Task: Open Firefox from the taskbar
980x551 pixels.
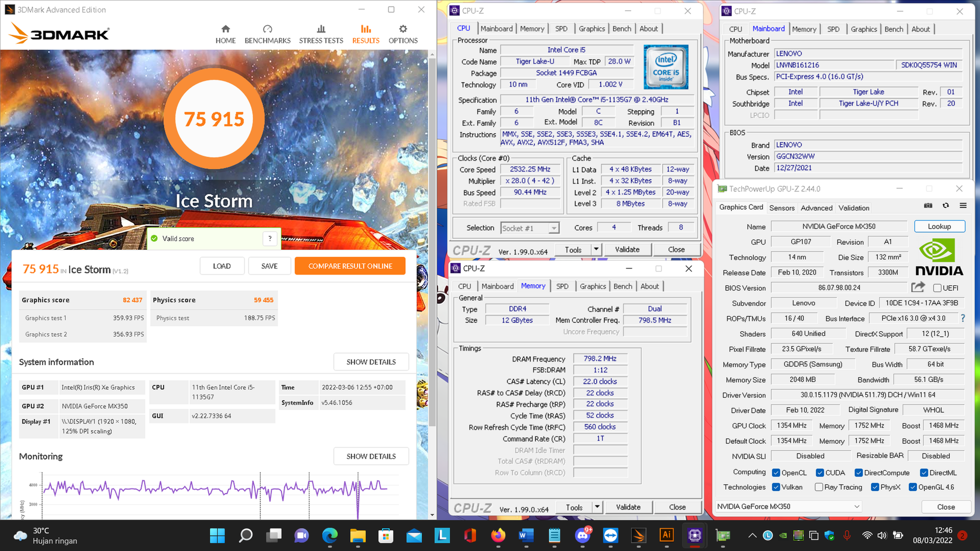Action: pyautogui.click(x=498, y=535)
